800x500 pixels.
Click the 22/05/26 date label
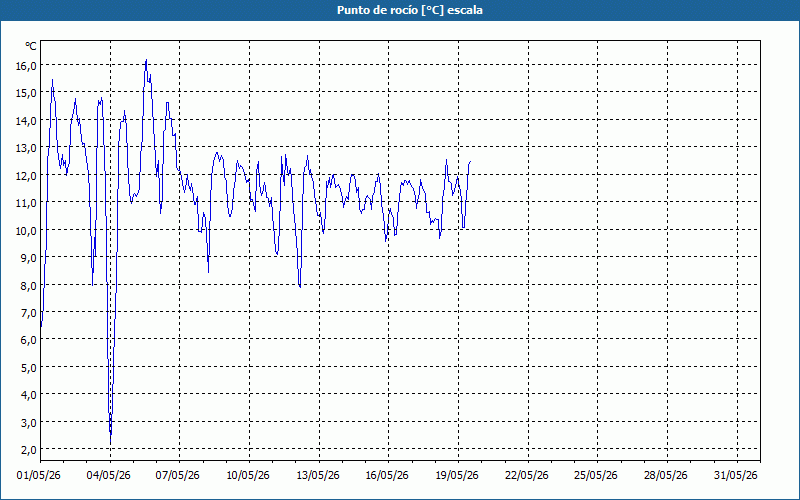pos(527,476)
